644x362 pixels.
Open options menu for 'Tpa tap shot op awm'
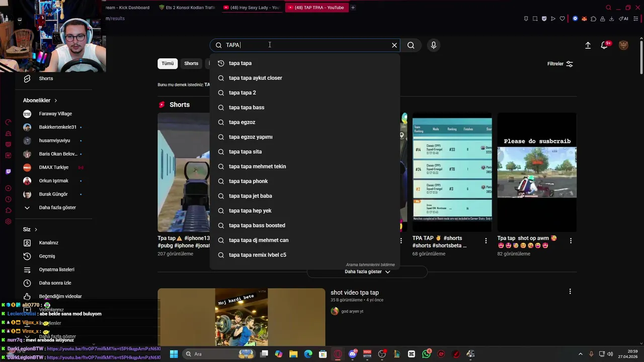click(571, 241)
